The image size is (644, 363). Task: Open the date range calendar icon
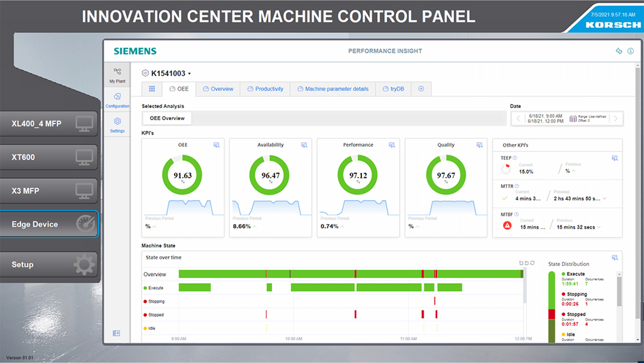(573, 119)
